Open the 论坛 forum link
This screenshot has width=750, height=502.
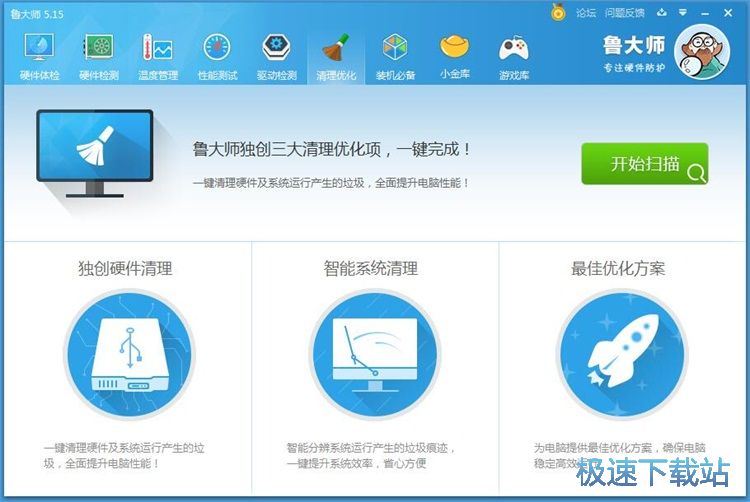click(586, 13)
